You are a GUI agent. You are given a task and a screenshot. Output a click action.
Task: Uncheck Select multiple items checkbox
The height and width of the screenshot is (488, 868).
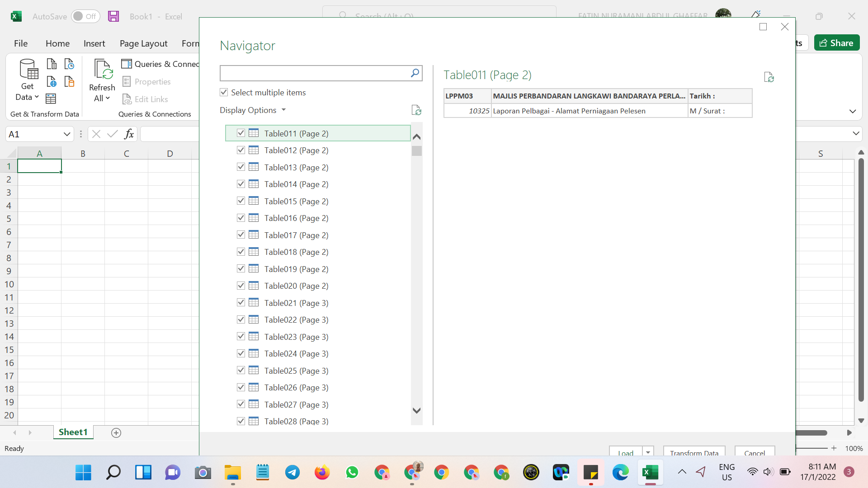(224, 92)
